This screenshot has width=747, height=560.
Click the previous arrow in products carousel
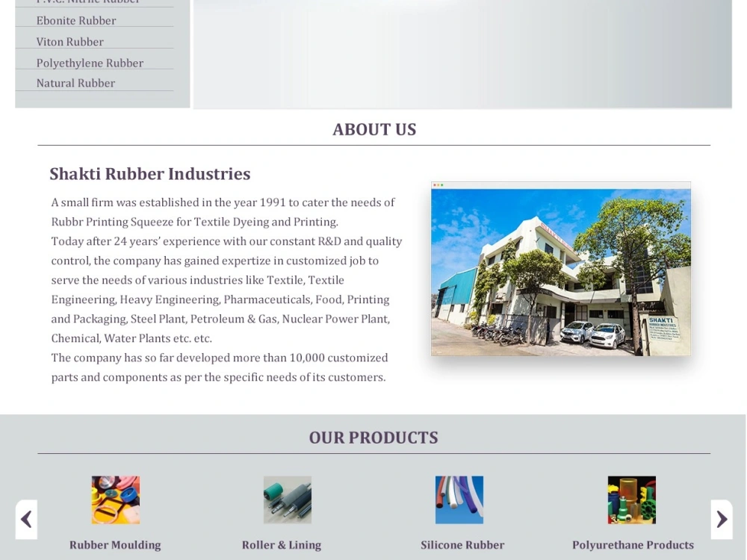pos(26,520)
